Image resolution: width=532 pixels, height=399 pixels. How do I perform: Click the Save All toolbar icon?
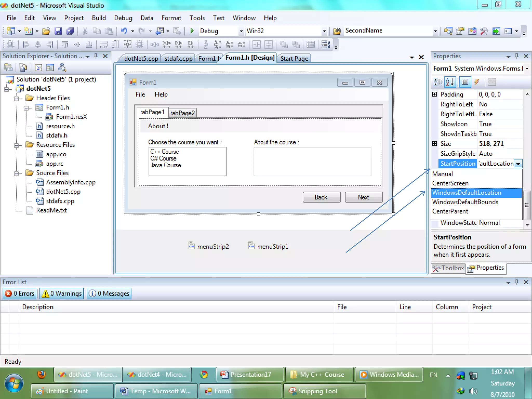coord(70,31)
